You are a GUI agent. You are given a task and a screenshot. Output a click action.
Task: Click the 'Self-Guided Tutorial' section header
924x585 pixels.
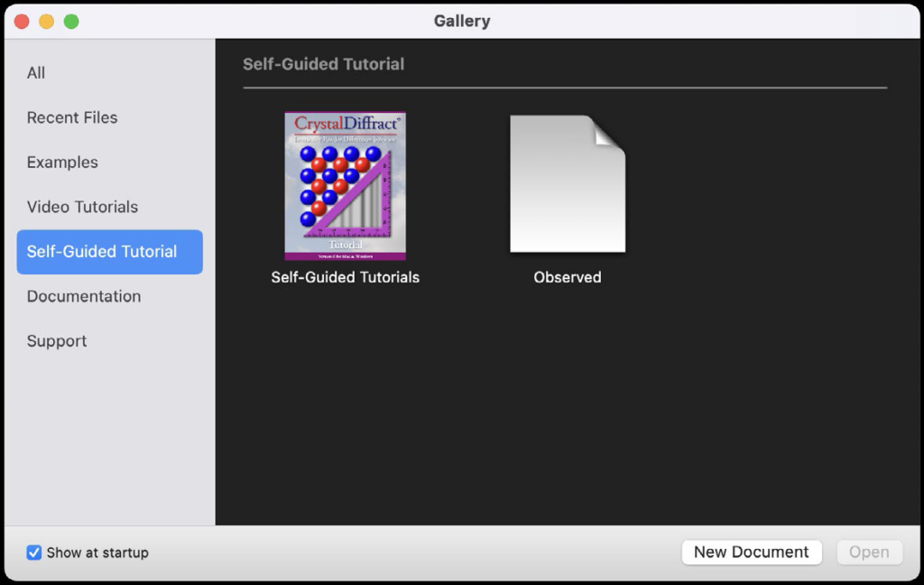[323, 64]
